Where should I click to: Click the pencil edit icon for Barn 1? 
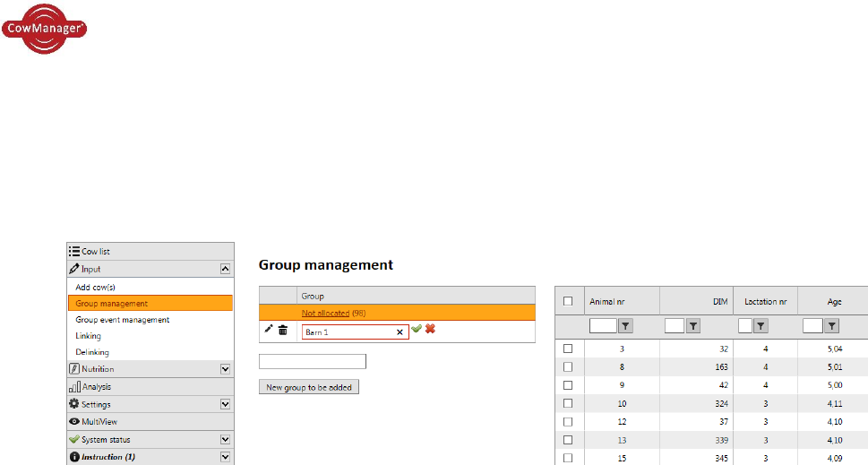click(269, 330)
